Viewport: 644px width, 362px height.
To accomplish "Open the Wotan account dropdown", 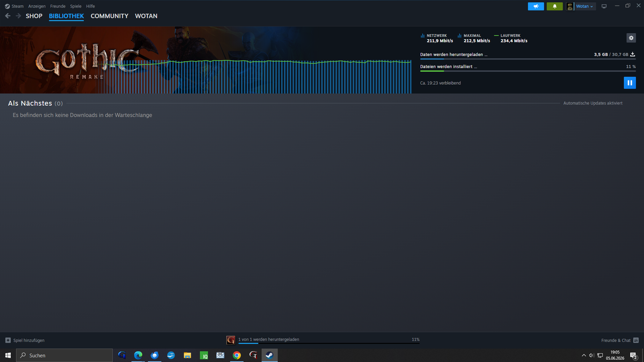I will pos(584,6).
